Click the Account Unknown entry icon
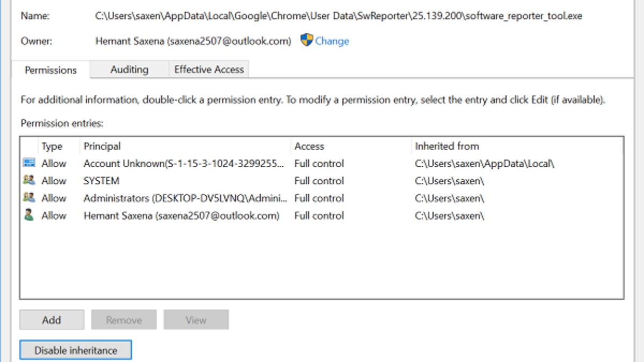The height and width of the screenshot is (362, 644). (29, 163)
